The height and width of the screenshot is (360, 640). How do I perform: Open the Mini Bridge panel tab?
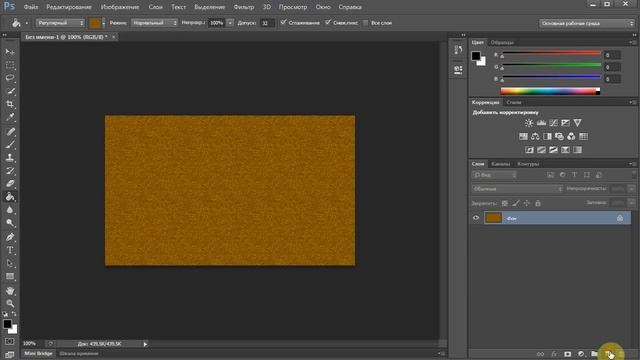click(38, 353)
